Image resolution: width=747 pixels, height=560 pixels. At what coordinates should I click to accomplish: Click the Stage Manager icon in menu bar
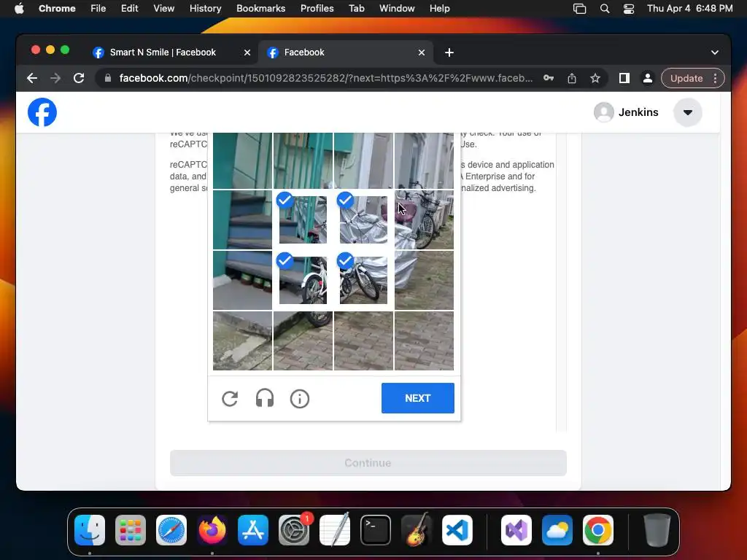coord(579,9)
